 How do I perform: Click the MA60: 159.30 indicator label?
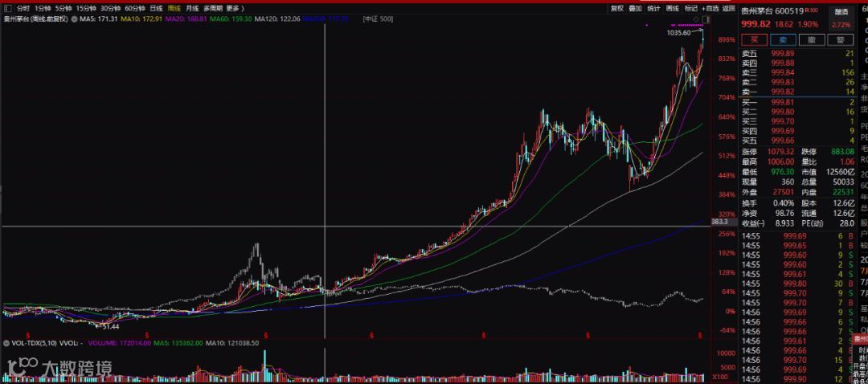[x=231, y=18]
